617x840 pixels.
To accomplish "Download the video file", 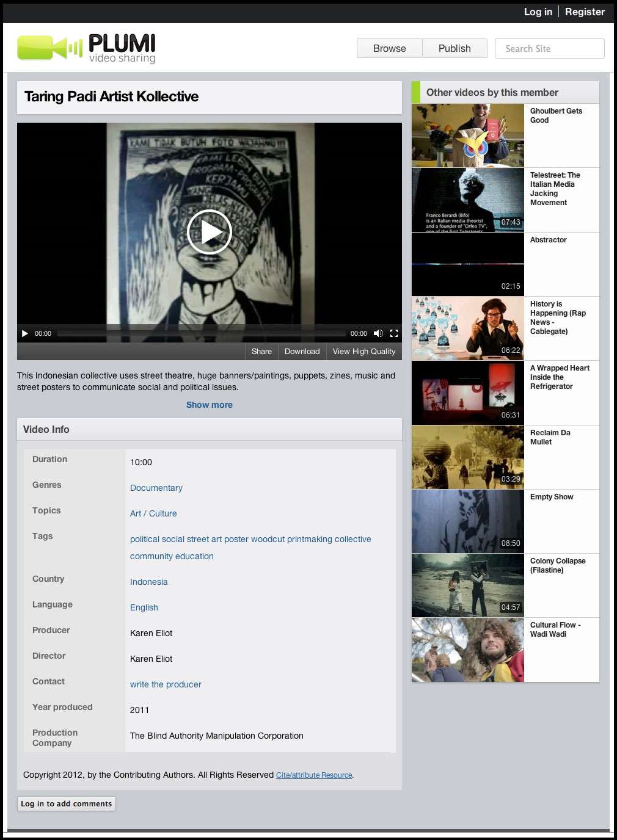I will [x=302, y=351].
